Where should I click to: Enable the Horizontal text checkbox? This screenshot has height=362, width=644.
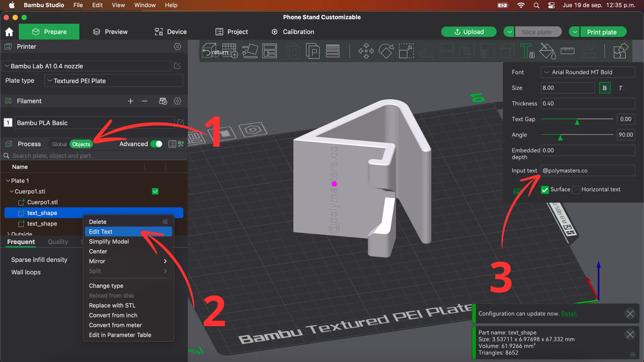click(576, 190)
